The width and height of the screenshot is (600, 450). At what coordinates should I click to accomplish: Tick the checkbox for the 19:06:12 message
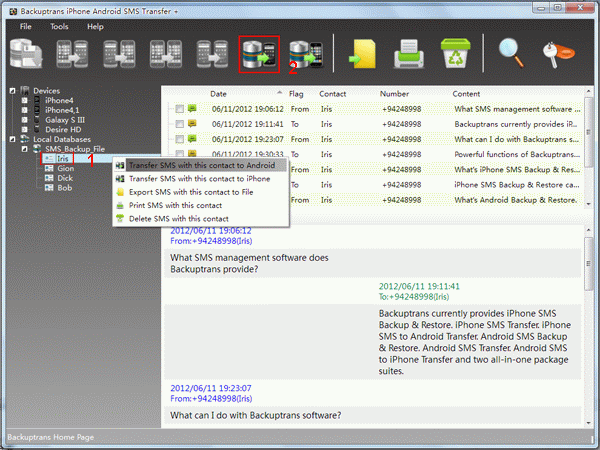pyautogui.click(x=179, y=109)
